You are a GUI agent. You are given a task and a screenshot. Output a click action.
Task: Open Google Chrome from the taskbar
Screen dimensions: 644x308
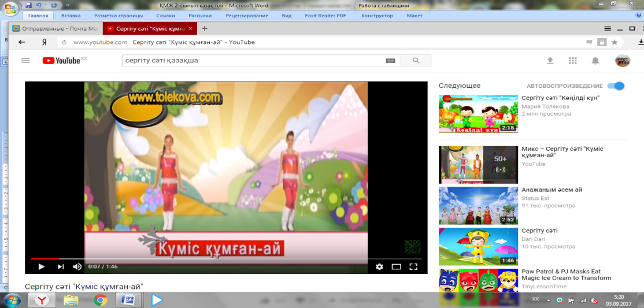[x=101, y=300]
